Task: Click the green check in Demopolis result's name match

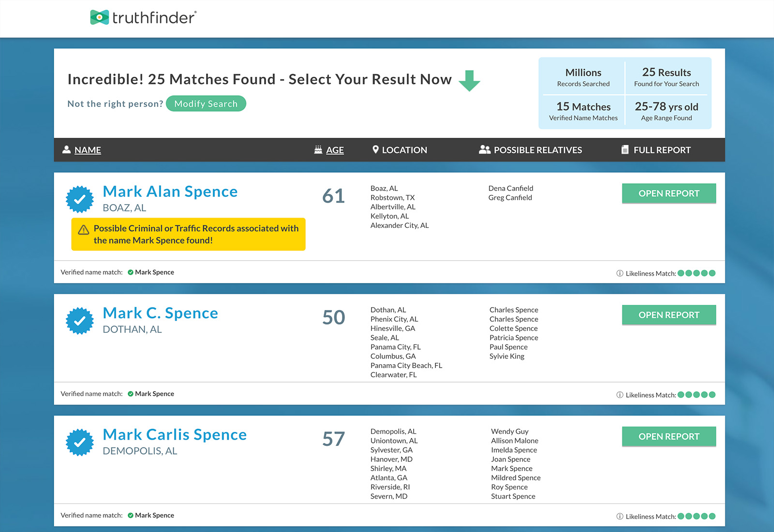Action: pos(131,515)
